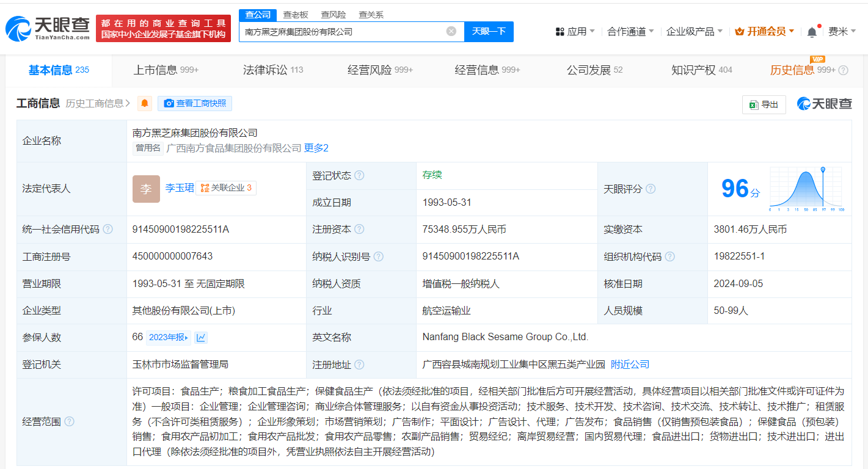Open help icon next to 注册地址

point(359,365)
